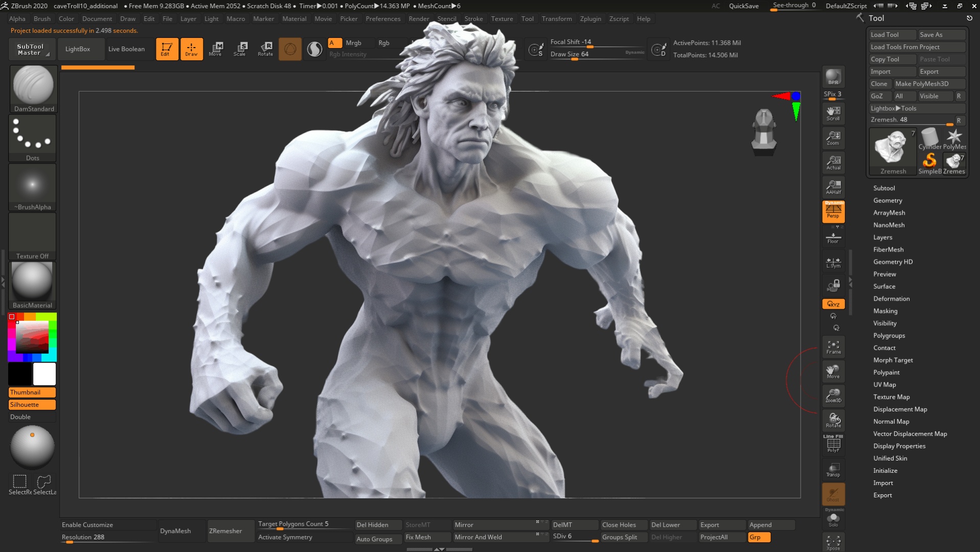This screenshot has width=980, height=552.
Task: Open the Zplugin menu
Action: tap(590, 19)
